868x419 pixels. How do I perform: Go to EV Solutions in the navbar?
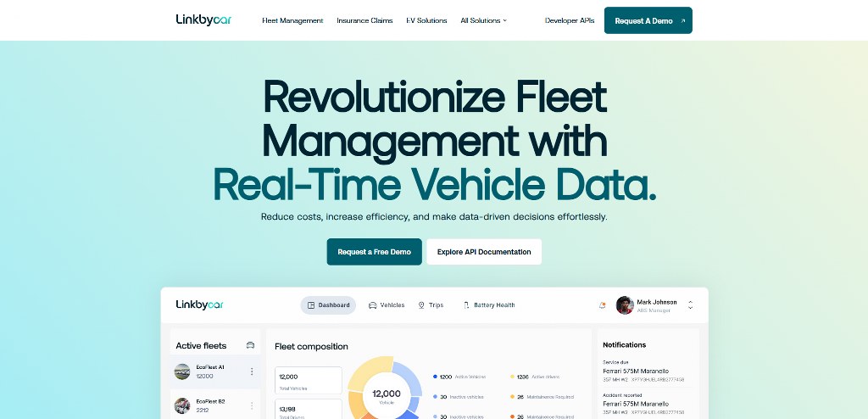point(426,20)
